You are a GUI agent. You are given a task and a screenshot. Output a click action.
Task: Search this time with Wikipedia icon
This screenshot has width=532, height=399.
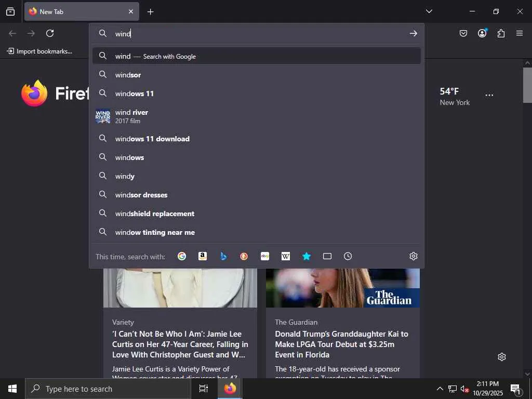286,256
